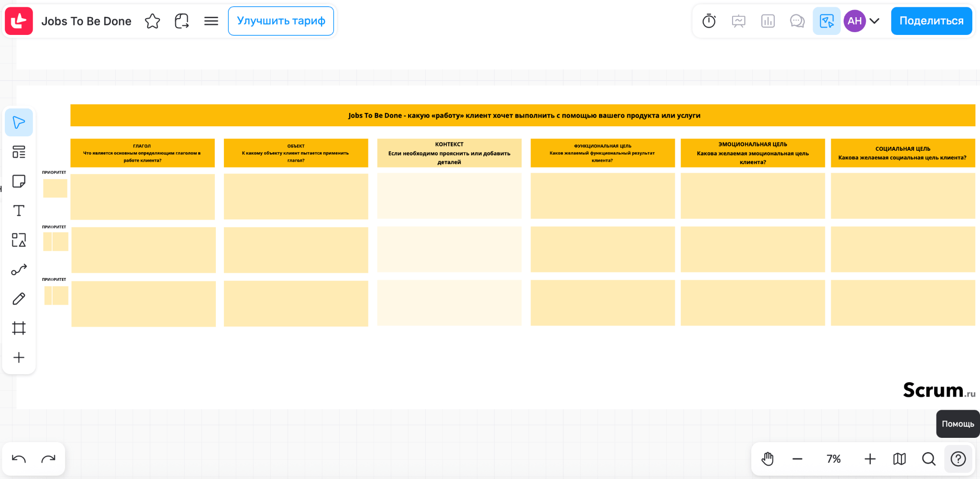Start presentation mode icon
980x479 pixels.
[x=739, y=21]
